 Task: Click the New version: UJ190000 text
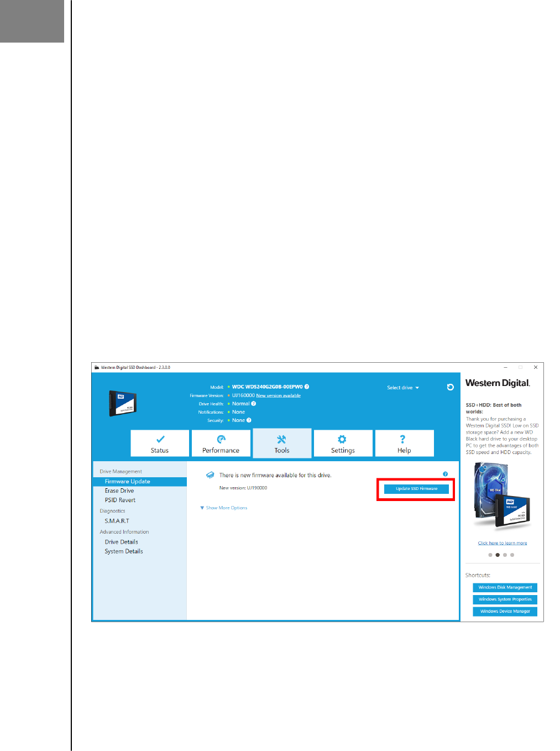tap(243, 488)
